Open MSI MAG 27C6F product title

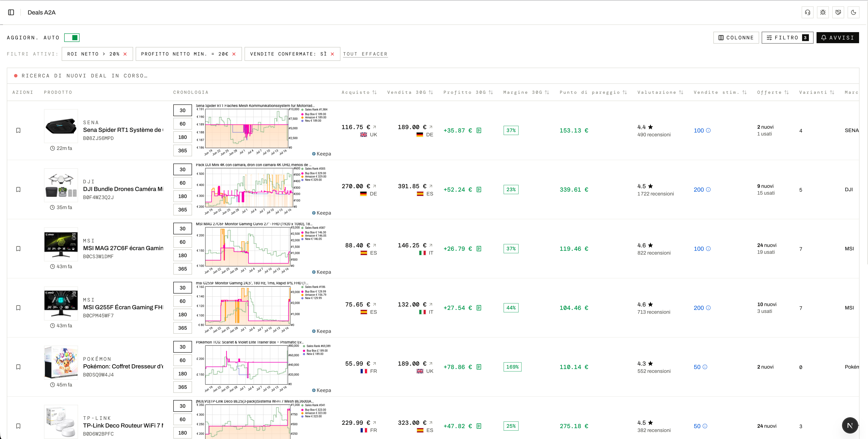coord(123,248)
